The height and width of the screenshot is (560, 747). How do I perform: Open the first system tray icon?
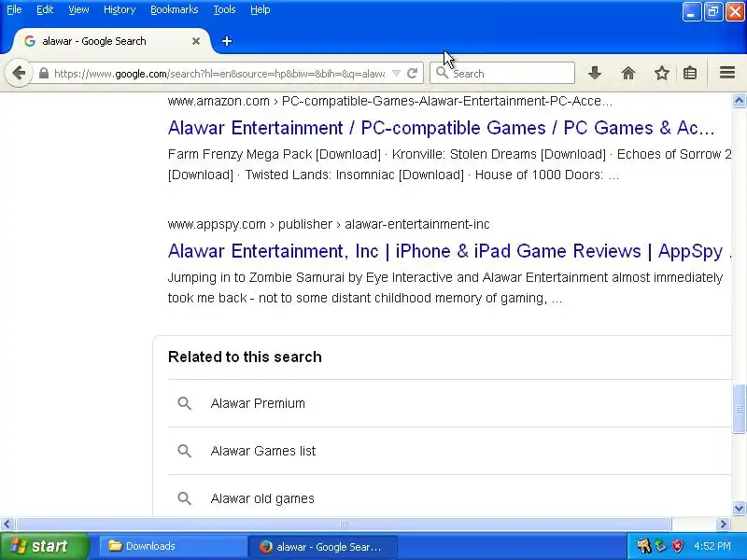(644, 546)
